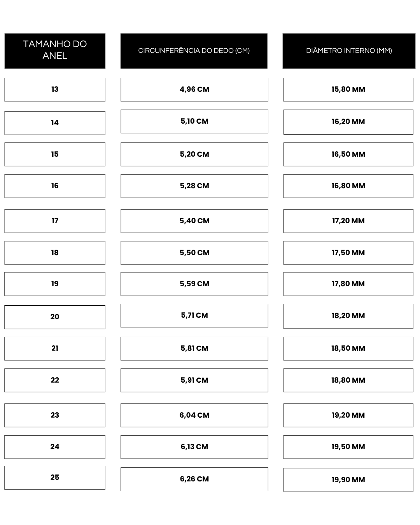Select the 5,10 CM circumference cell
This screenshot has width=420, height=525.
click(194, 121)
